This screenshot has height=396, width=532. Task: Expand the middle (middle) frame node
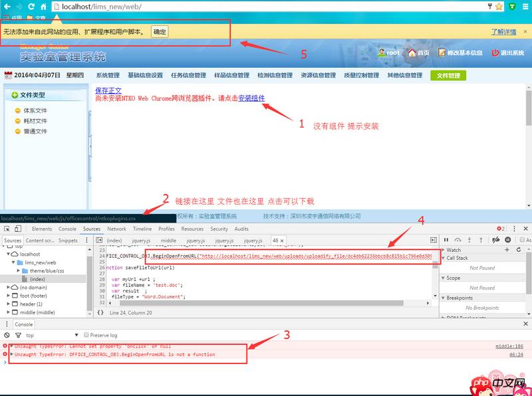(x=9, y=312)
